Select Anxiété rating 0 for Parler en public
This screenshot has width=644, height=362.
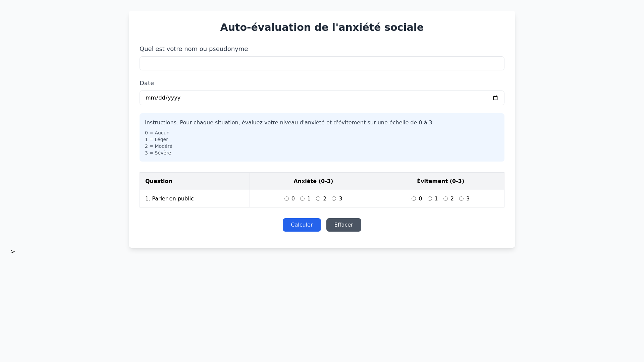coord(286,199)
